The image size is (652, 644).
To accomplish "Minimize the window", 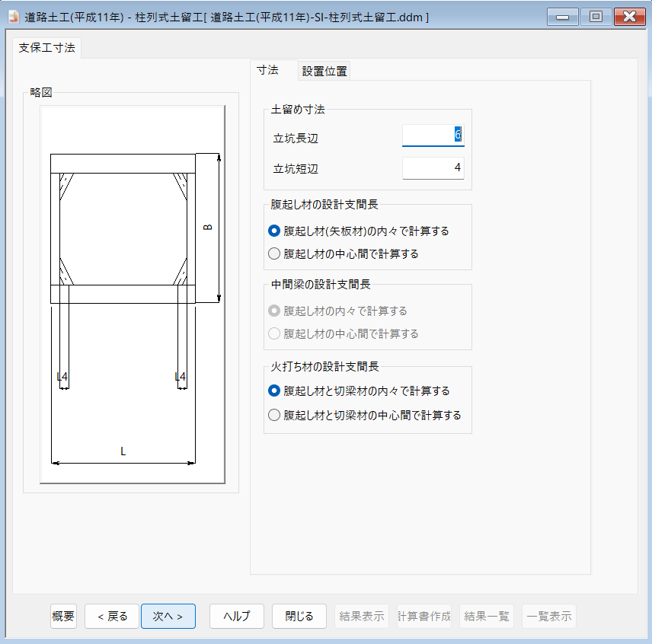I will coord(562,17).
